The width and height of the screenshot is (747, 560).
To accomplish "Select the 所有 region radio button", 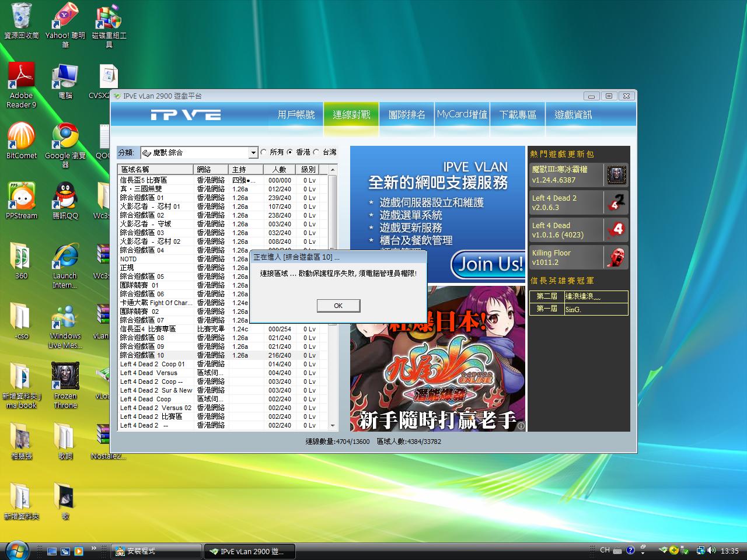I will (264, 152).
